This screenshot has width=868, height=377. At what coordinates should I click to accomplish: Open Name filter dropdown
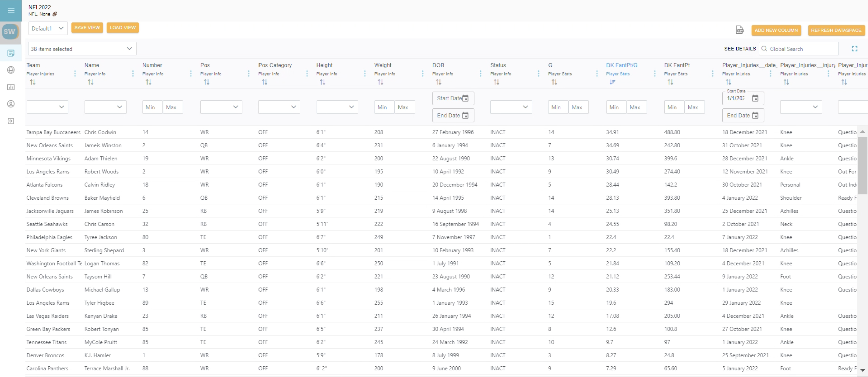106,107
